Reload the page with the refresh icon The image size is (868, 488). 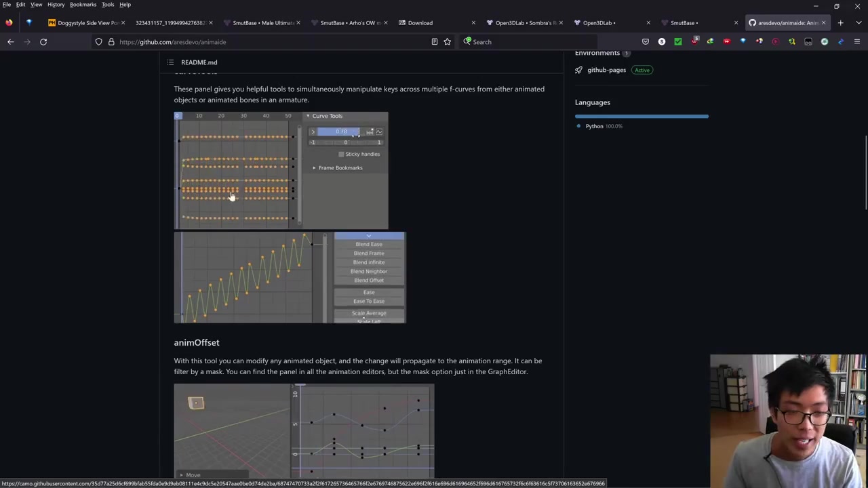point(43,42)
